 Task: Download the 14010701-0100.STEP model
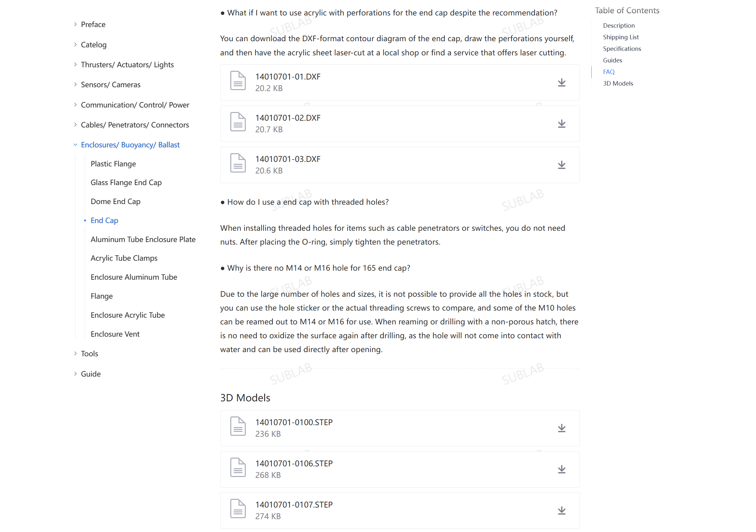(x=561, y=428)
